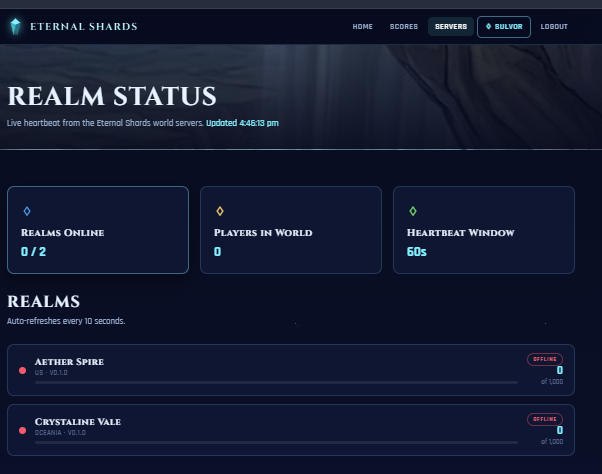Click the '60s' heartbeat value
The image size is (602, 474).
(417, 252)
